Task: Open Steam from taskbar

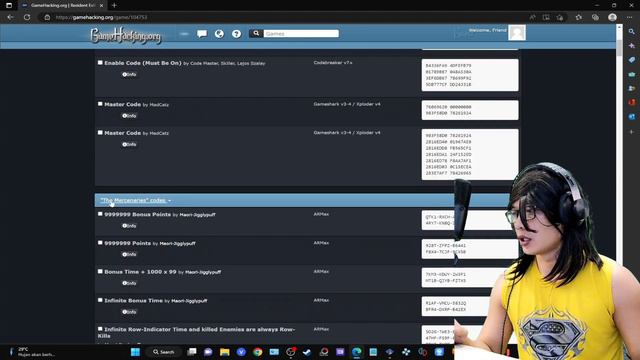Action: coord(307,351)
